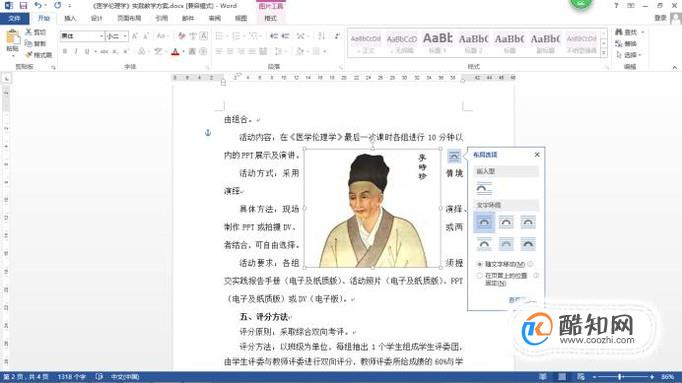Choose top and bottom wrapping option
This screenshot has height=383, width=682.
[484, 244]
